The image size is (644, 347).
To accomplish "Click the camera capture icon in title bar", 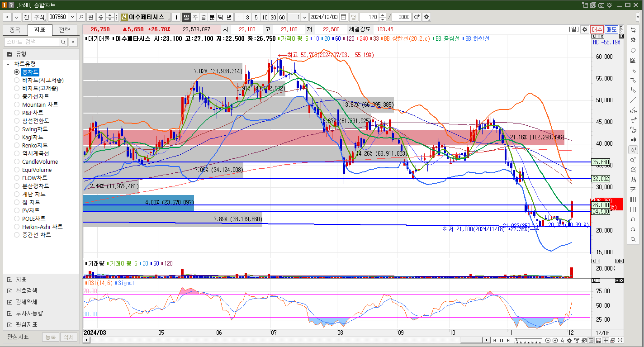I will click(601, 5).
